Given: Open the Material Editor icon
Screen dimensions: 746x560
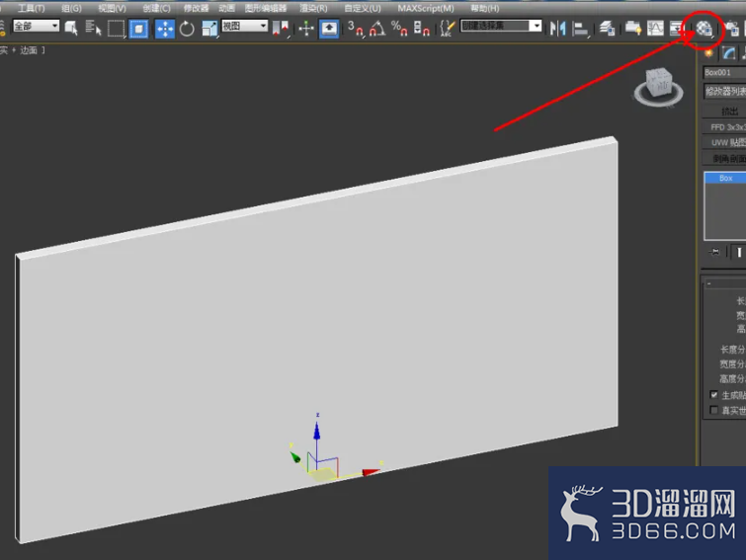Looking at the screenshot, I should pyautogui.click(x=704, y=29).
